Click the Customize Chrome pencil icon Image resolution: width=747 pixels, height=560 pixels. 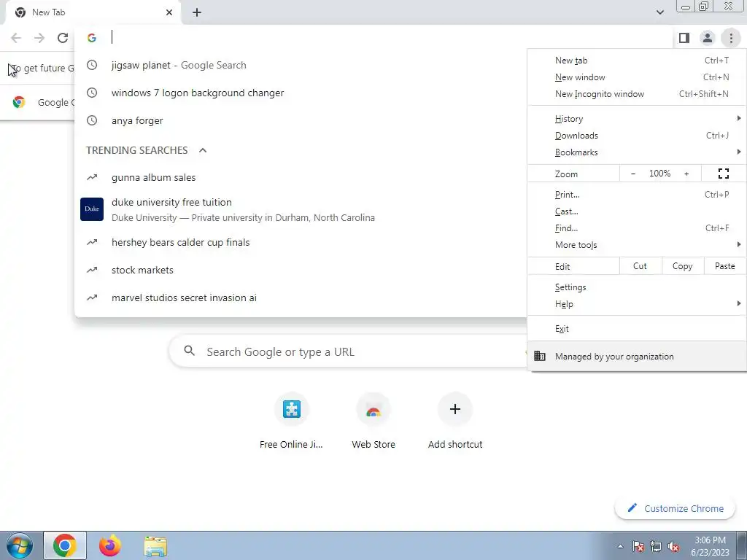click(632, 507)
